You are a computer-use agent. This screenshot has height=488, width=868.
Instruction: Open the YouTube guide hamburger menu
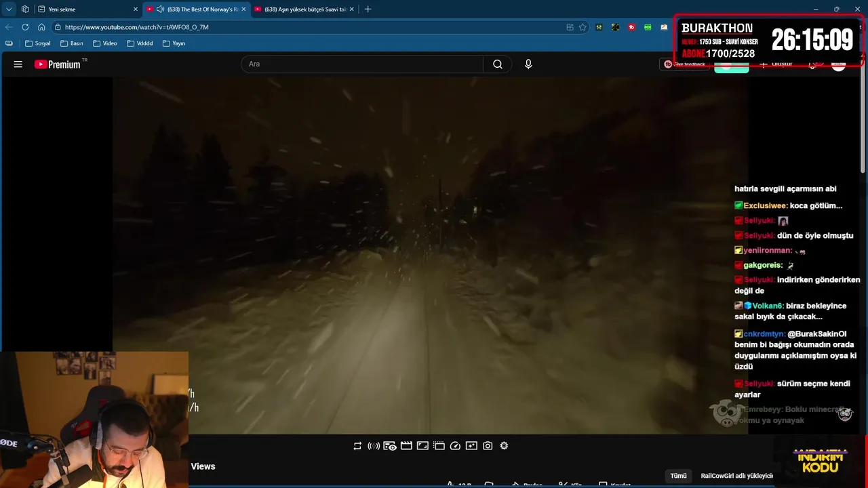tap(18, 64)
